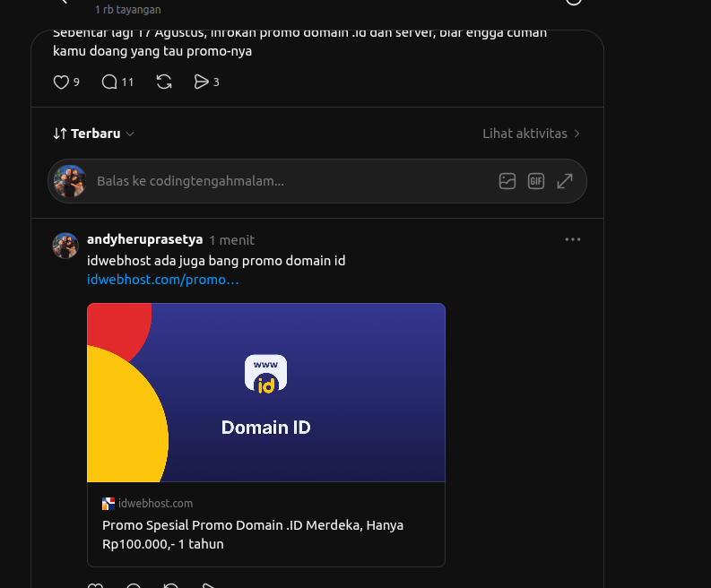Click the reply field Balas ke codingtengahmalam
The height and width of the screenshot is (588, 711).
[x=290, y=181]
